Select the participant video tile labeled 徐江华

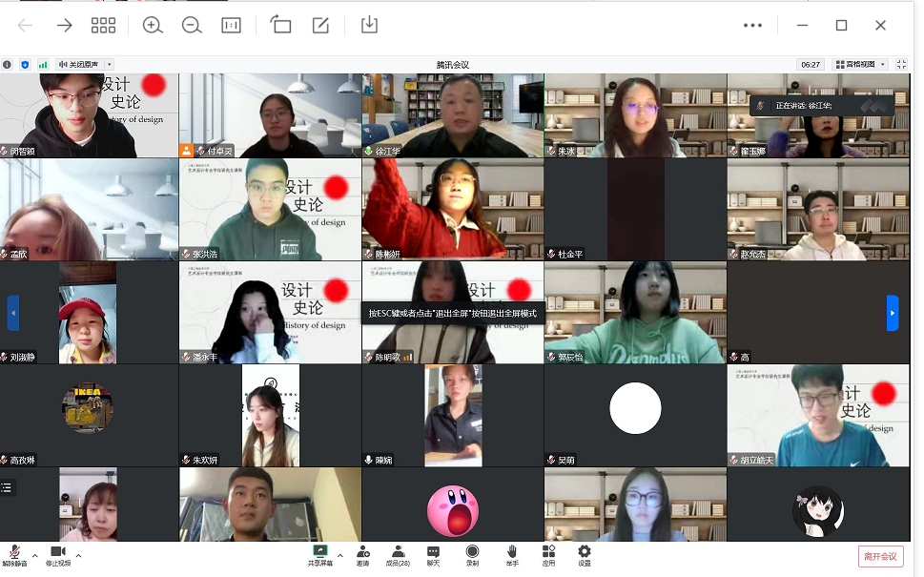click(452, 115)
